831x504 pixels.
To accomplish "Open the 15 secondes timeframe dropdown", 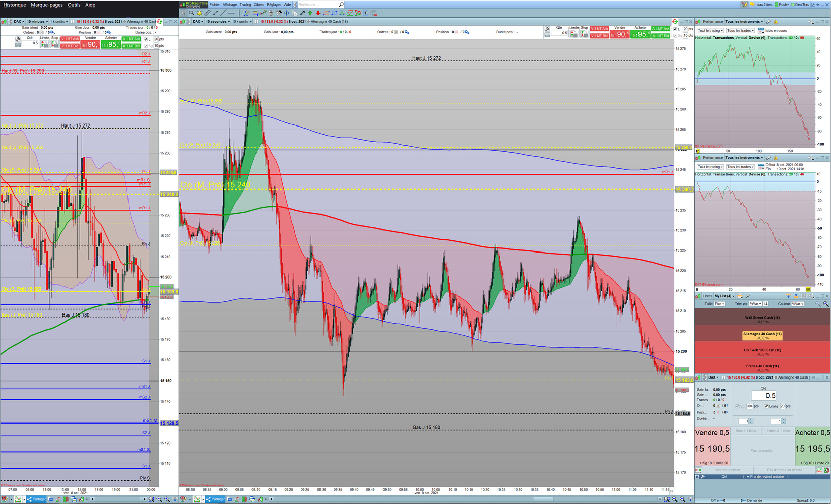I will (x=217, y=22).
